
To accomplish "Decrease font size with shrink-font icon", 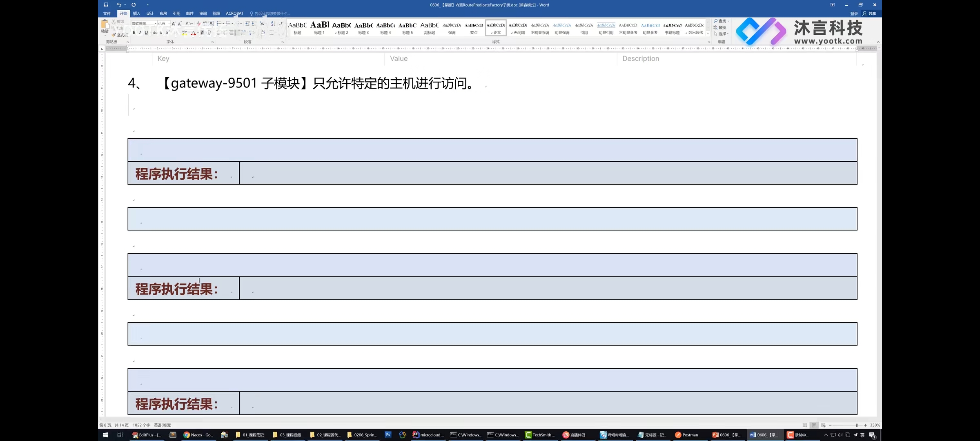I will coord(180,24).
